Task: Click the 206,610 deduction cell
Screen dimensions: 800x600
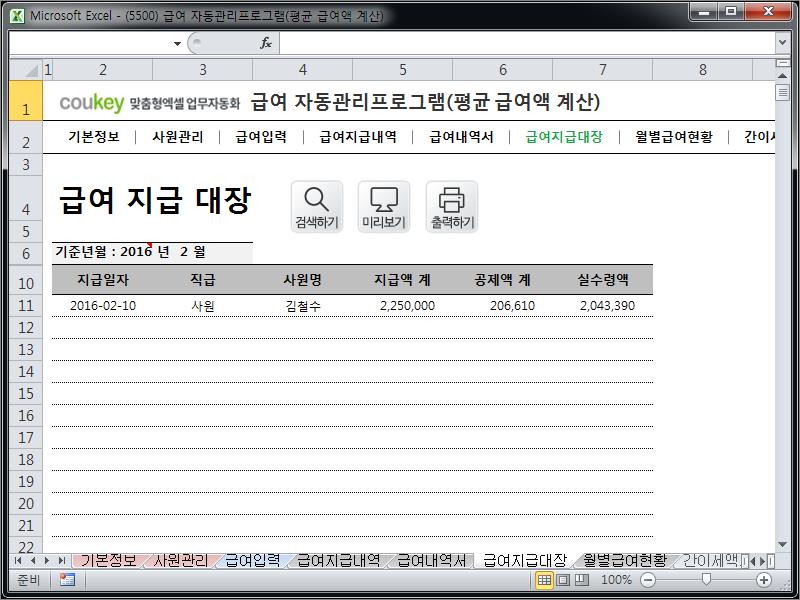Action: pyautogui.click(x=503, y=306)
